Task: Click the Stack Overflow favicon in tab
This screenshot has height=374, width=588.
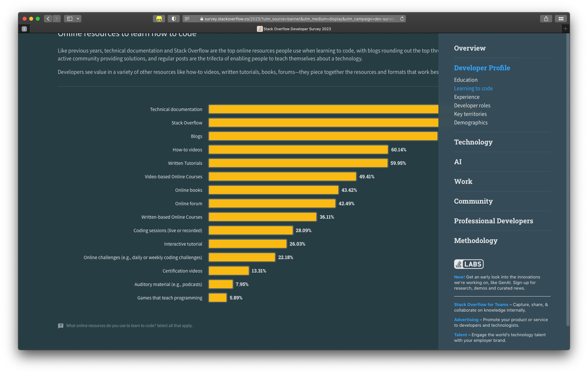Action: [x=260, y=29]
